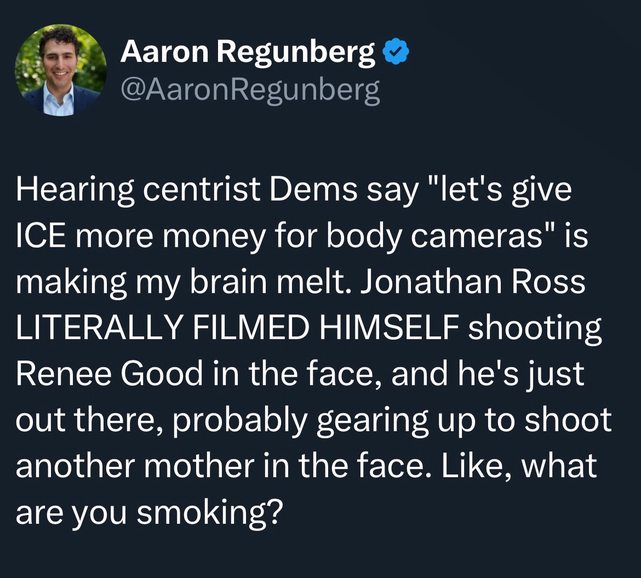Open the profile photo avatar
This screenshot has height=578, width=641.
pos(60,70)
